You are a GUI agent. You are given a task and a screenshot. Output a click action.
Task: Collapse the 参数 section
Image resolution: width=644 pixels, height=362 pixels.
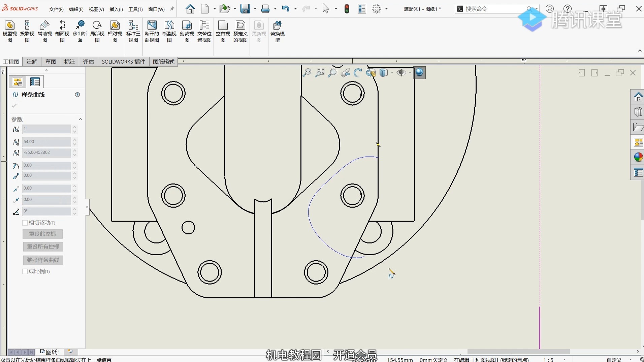(x=80, y=119)
